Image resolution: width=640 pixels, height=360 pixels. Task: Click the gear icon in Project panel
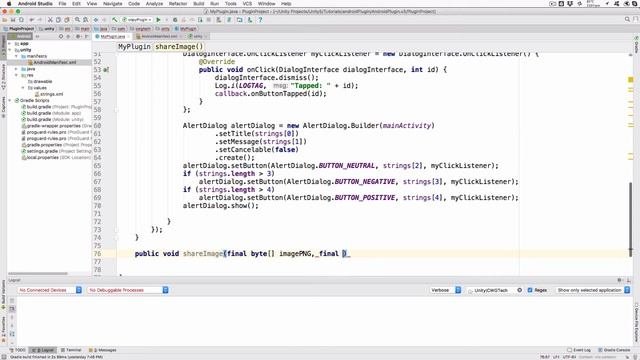(x=78, y=36)
